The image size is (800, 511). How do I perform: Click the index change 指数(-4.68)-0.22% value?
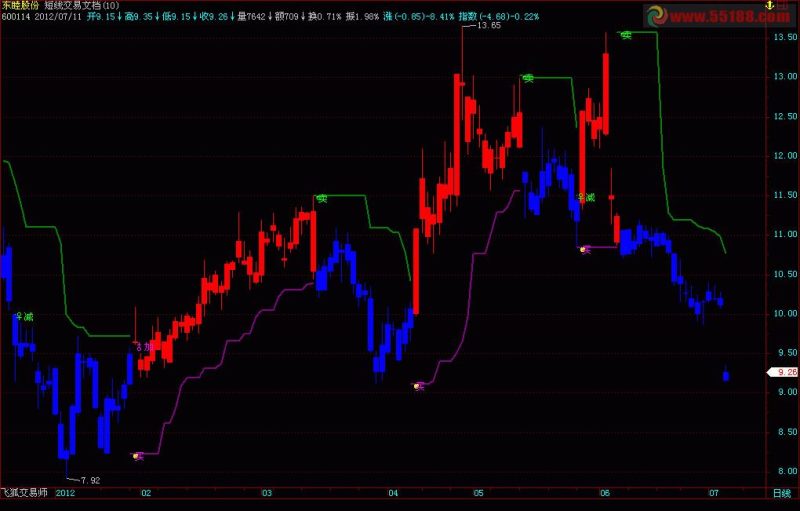pyautogui.click(x=499, y=16)
